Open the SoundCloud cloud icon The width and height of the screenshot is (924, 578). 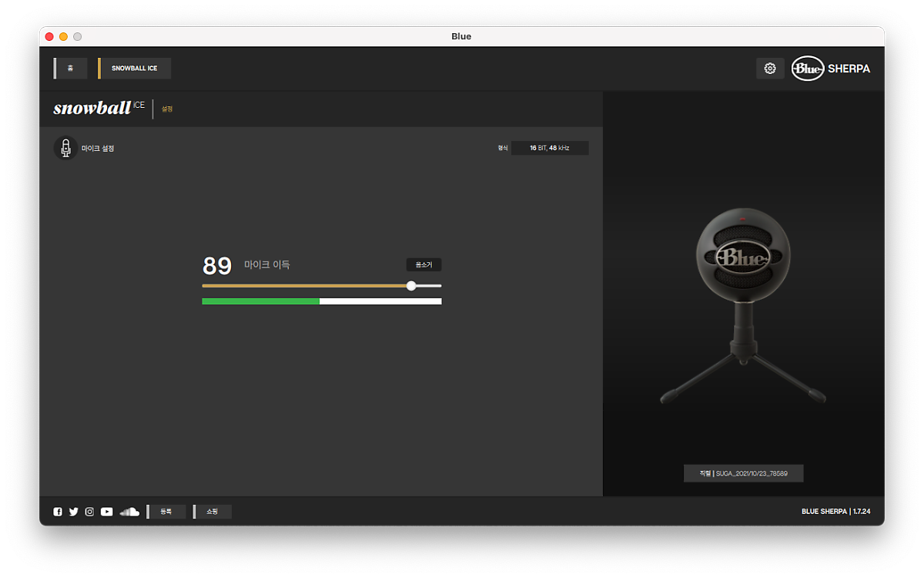pyautogui.click(x=129, y=512)
